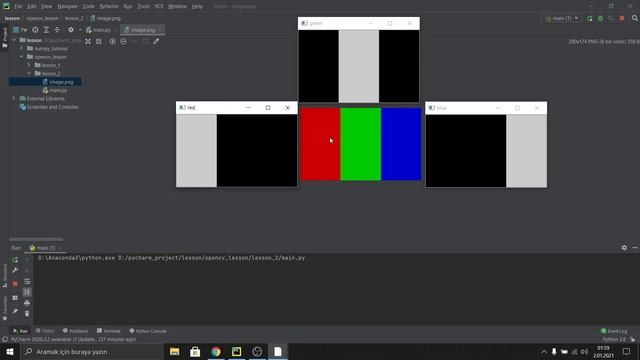Open the main (1) run configuration dropdown
This screenshot has height=360, width=640.
click(x=562, y=18)
